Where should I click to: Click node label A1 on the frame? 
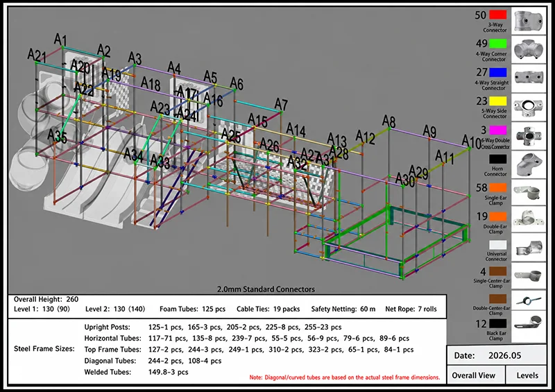[x=60, y=40]
